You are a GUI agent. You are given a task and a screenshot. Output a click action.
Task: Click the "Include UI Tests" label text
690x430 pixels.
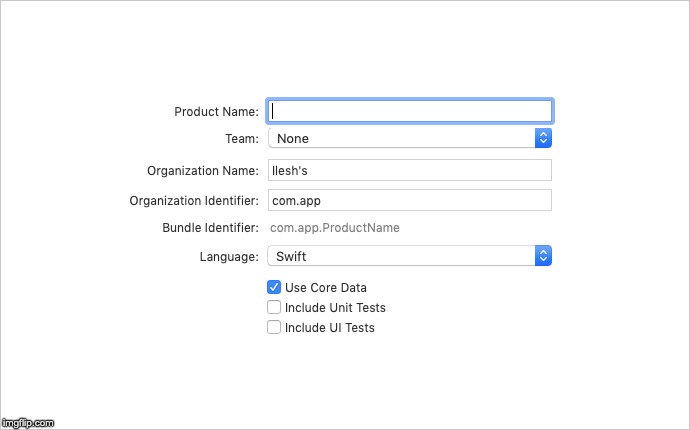coord(330,327)
